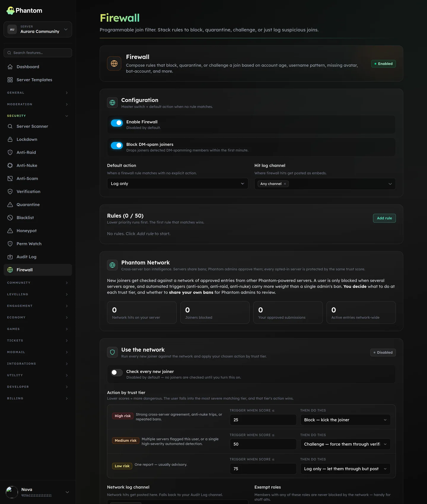Click the Anti-Scam icon in sidebar
427x504 pixels.
pos(10,178)
